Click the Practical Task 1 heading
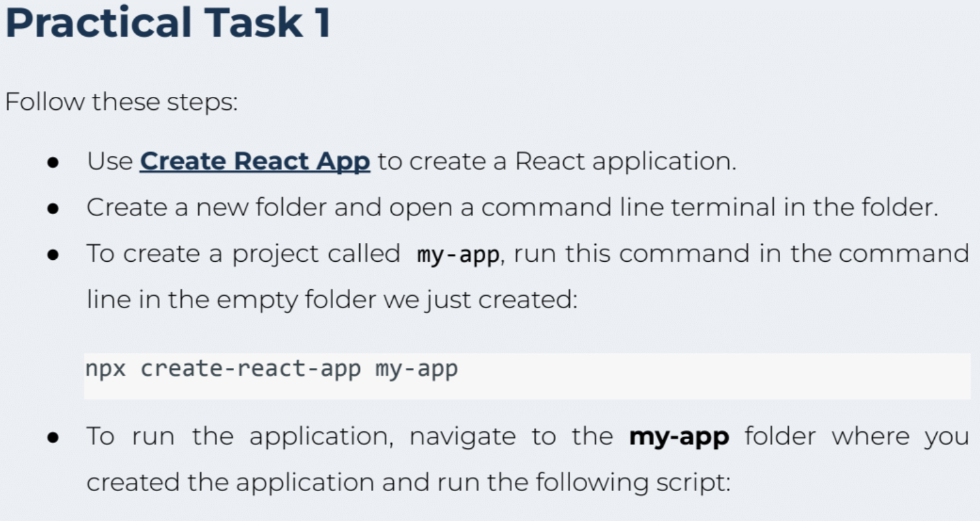Screen dimensions: 980x521 point(167,24)
